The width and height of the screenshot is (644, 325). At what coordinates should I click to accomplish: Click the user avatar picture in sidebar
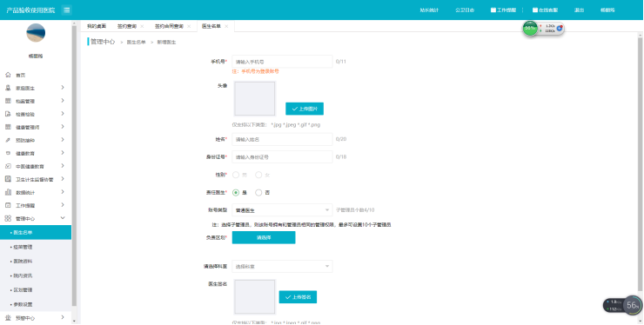pyautogui.click(x=36, y=33)
